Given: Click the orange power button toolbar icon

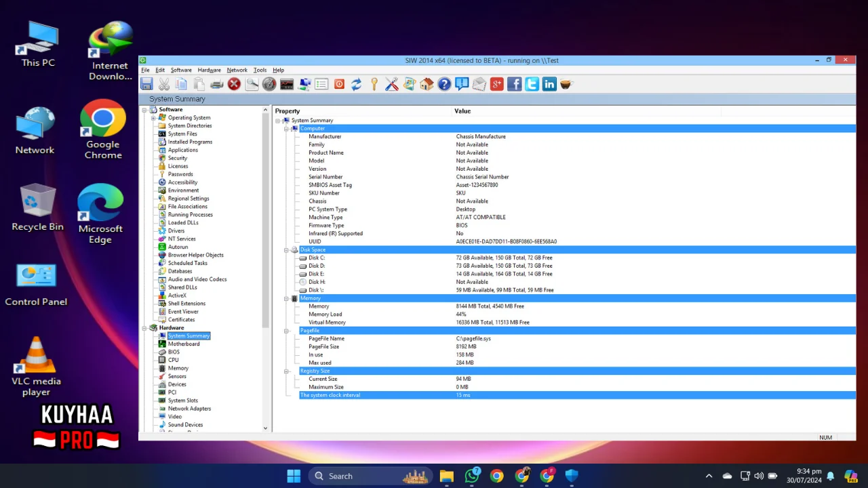Looking at the screenshot, I should [x=339, y=84].
